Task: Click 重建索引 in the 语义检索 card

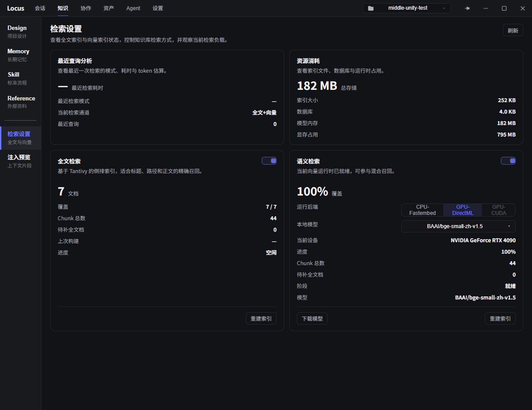Action: tap(500, 318)
